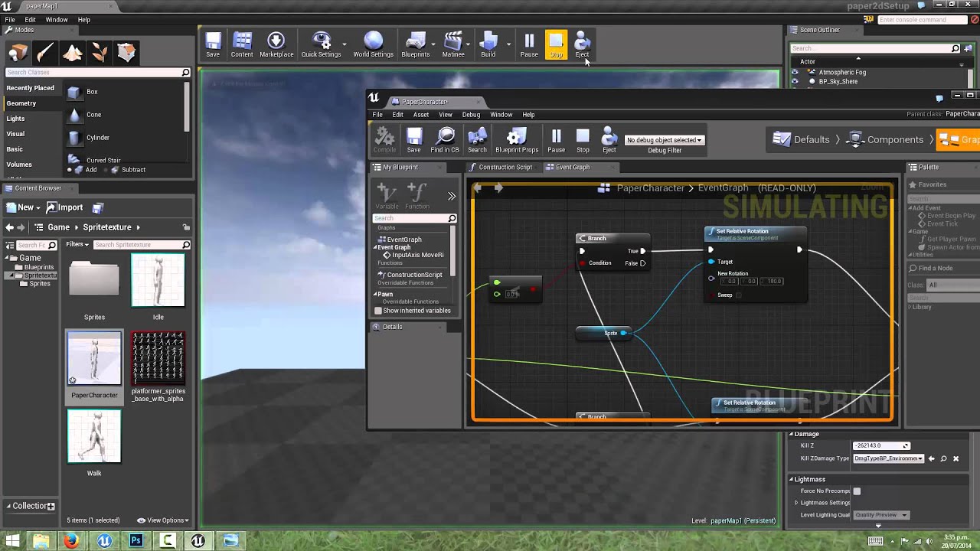Switch to Components mode in blueprint editor
The height and width of the screenshot is (551, 980).
tap(886, 140)
